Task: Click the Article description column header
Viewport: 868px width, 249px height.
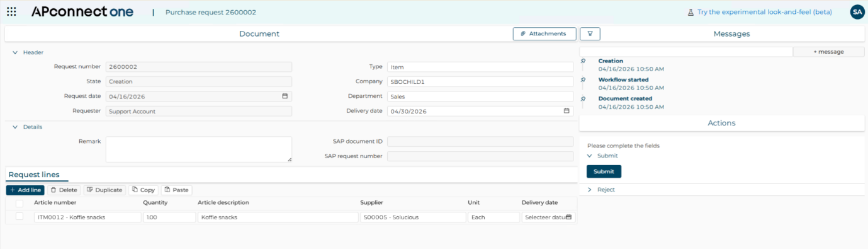Action: (x=223, y=203)
